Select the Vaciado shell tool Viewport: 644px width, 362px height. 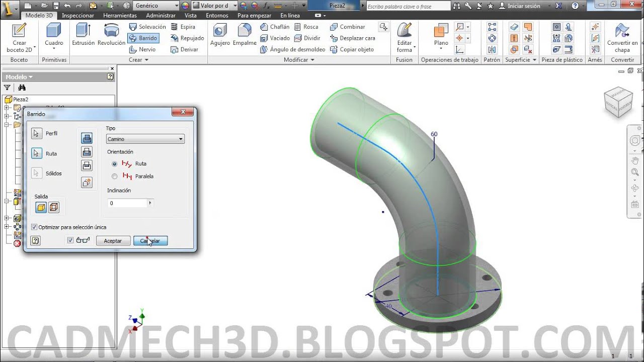(275, 38)
